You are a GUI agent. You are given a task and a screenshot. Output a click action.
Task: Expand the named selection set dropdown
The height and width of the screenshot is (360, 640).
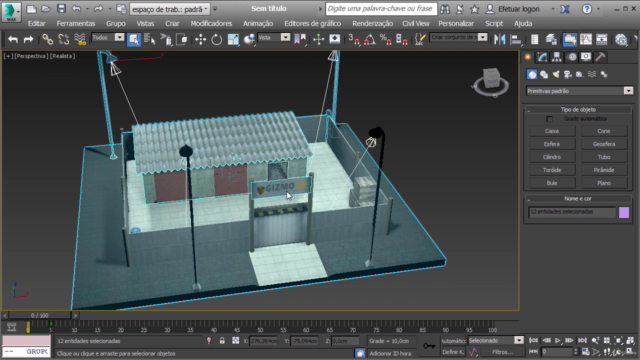[482, 38]
